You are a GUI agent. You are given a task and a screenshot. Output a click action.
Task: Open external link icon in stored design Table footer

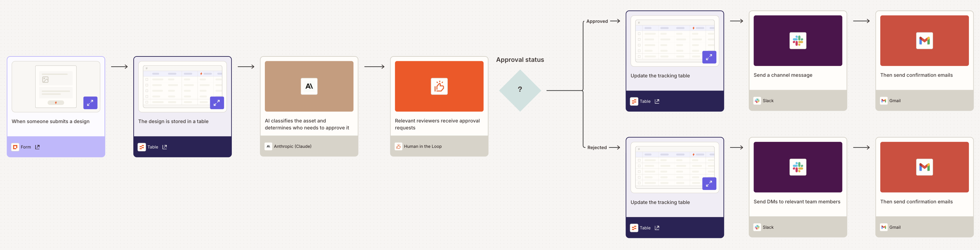[165, 147]
